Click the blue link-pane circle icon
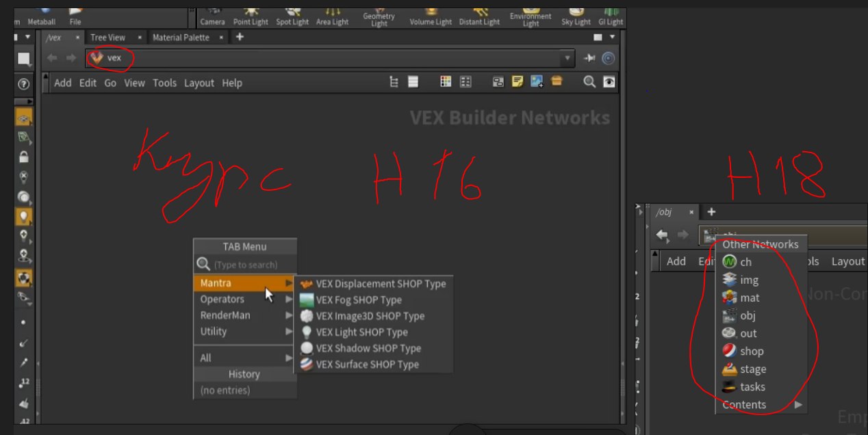868x435 pixels. (x=608, y=59)
